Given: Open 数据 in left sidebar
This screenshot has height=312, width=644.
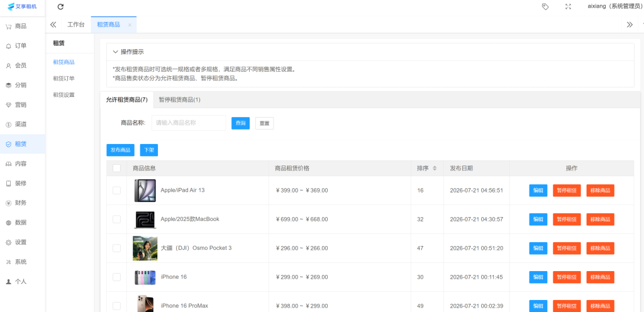Looking at the screenshot, I should [x=23, y=223].
